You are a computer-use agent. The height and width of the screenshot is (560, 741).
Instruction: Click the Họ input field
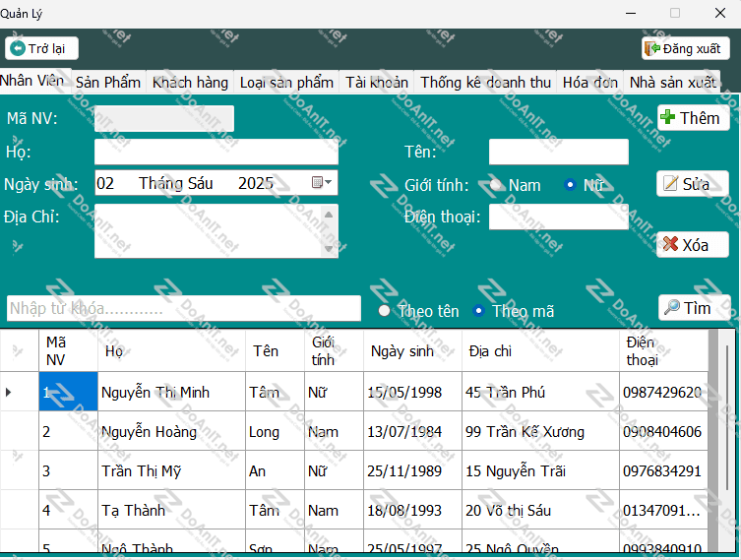tap(216, 152)
